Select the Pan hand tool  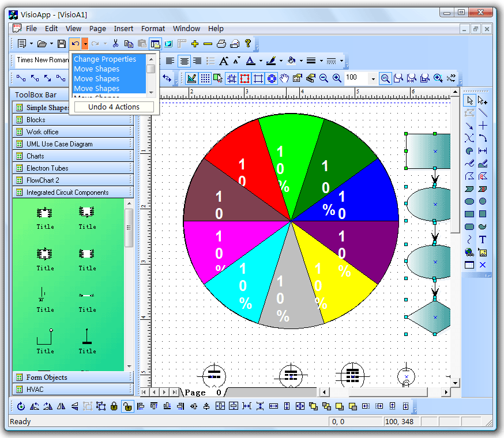point(284,78)
